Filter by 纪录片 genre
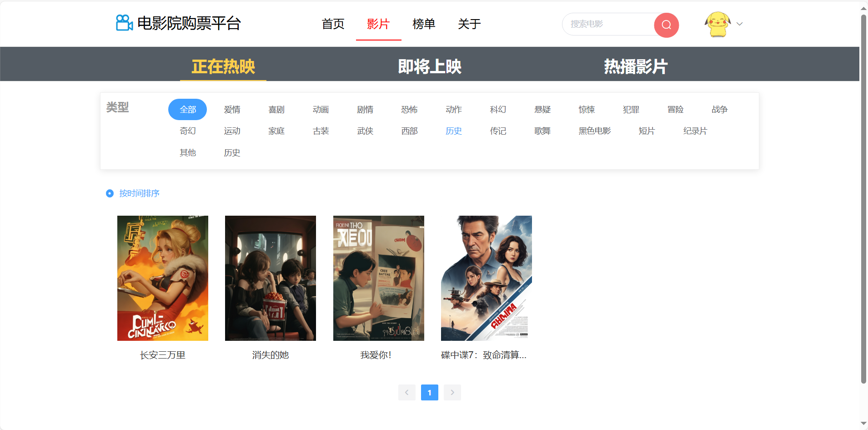Image resolution: width=868 pixels, height=430 pixels. pyautogui.click(x=695, y=131)
